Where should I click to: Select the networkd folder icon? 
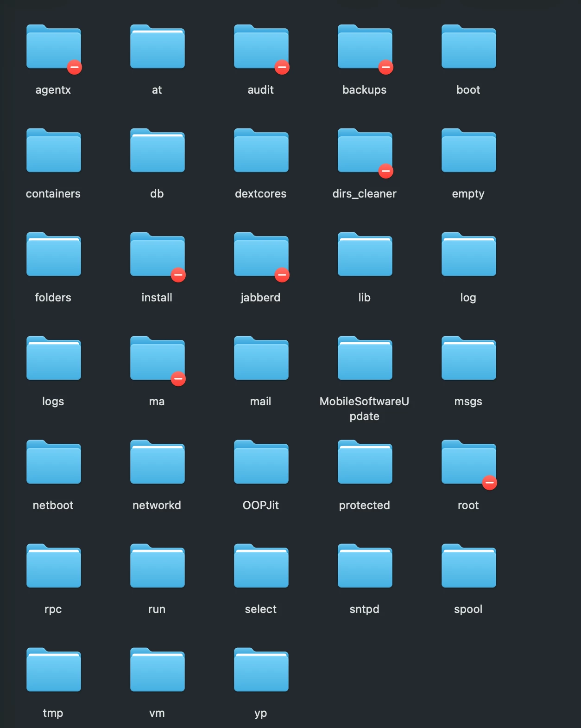click(158, 462)
